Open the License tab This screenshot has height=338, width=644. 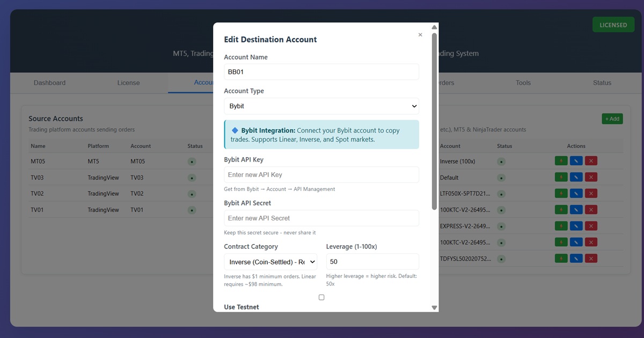tap(128, 83)
